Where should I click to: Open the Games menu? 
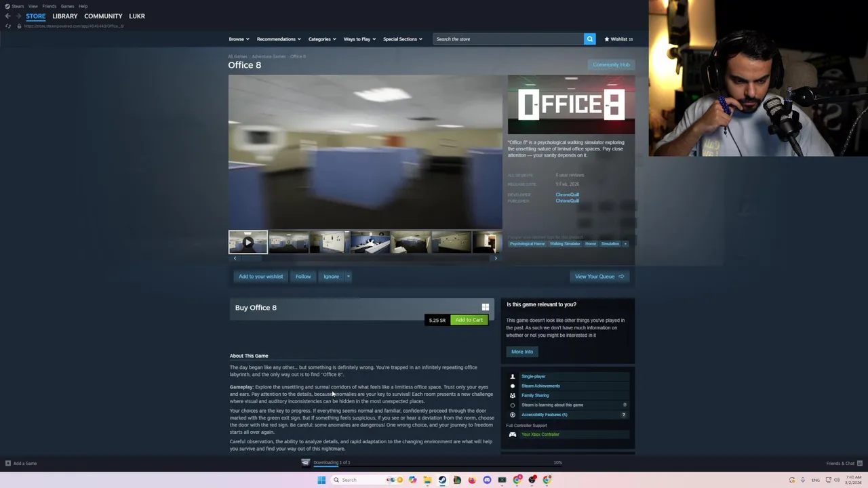(67, 6)
